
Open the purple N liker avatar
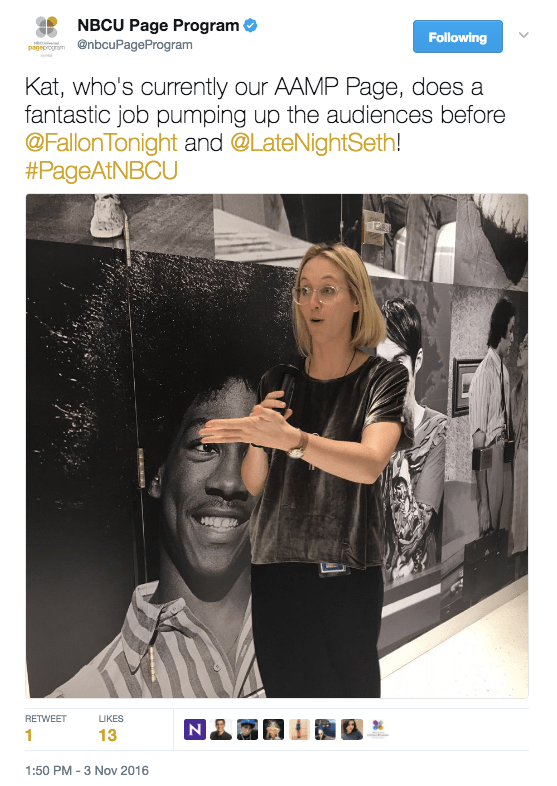click(195, 729)
